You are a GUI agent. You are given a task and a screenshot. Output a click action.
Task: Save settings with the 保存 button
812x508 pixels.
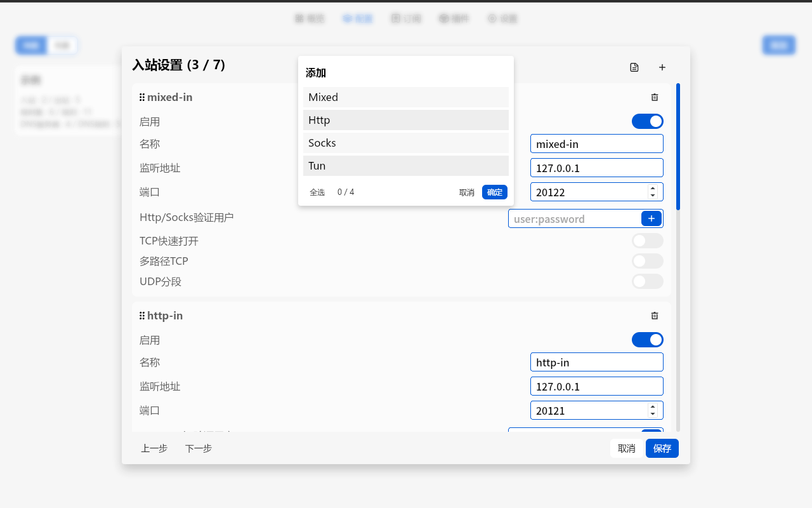662,448
